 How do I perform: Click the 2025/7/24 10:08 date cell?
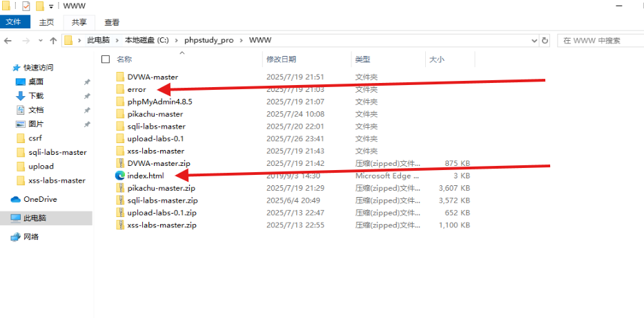tap(295, 114)
